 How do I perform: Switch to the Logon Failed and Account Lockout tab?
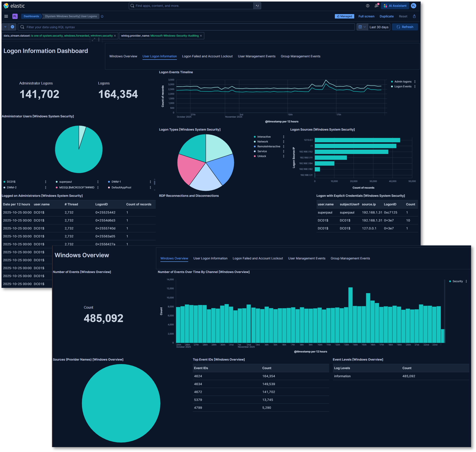207,56
